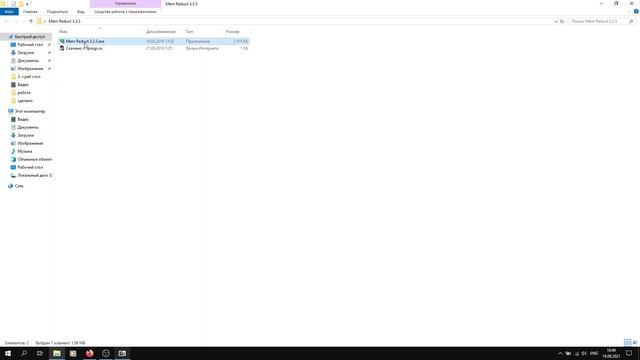640x360 pixels.
Task: Open the Файл ribbon tab
Action: point(9,11)
